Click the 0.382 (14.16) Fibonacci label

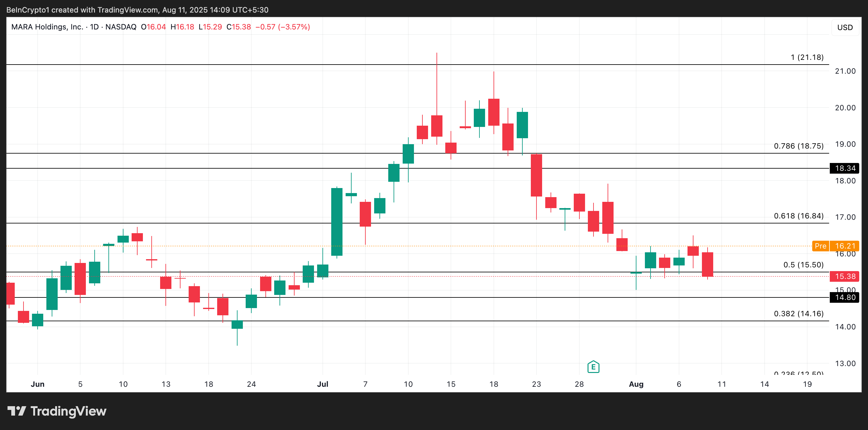pos(798,313)
